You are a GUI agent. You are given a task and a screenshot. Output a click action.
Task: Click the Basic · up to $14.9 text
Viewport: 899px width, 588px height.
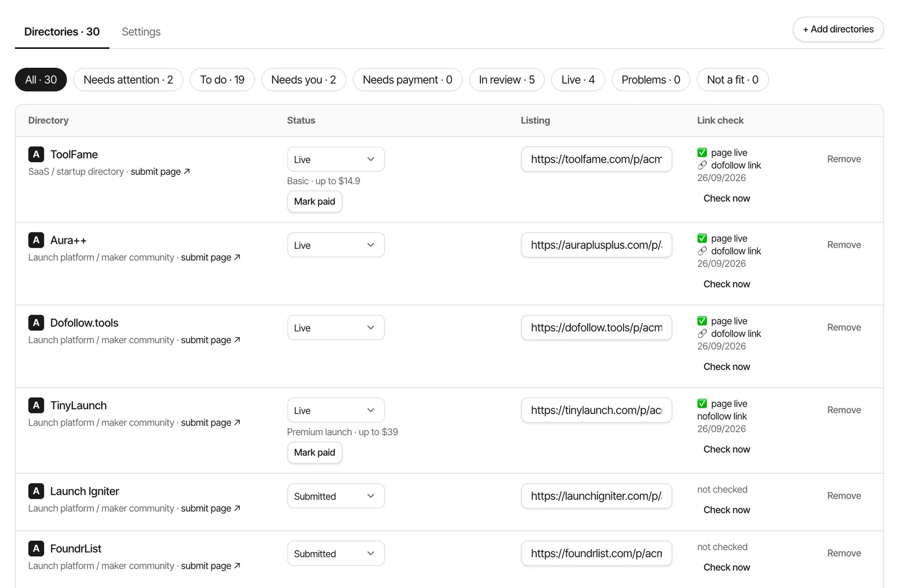click(x=324, y=181)
